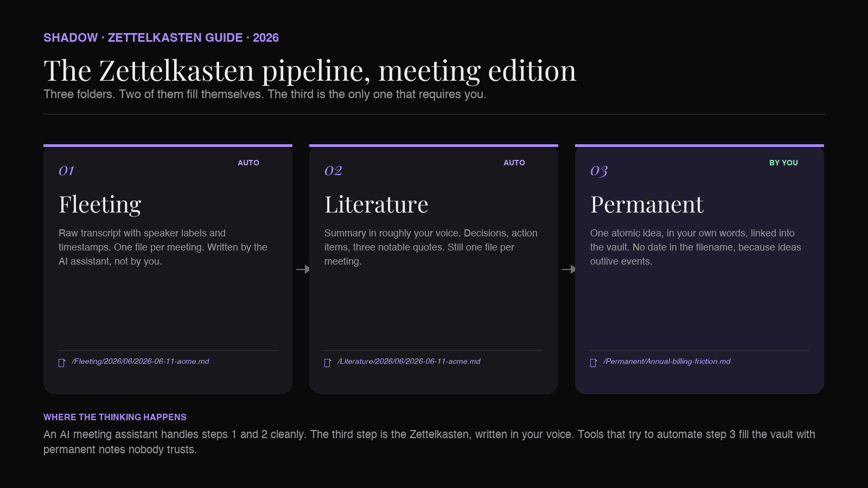Viewport: 868px width, 488px height.
Task: Click the description starting 'Raw transcript with speaker'
Action: (163, 247)
